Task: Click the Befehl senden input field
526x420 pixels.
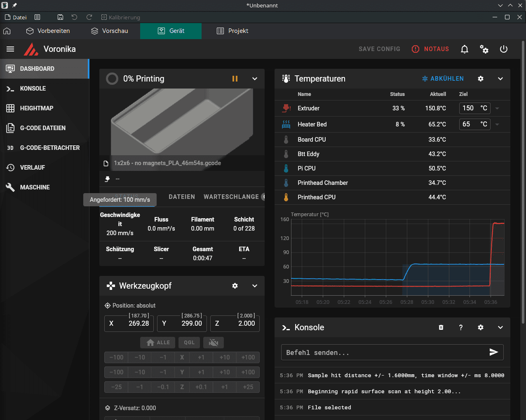Action: [383, 352]
